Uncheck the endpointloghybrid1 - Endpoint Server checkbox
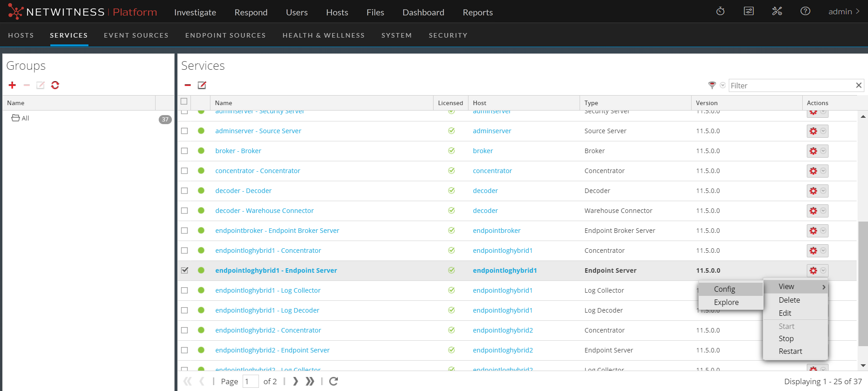Viewport: 868px width, 391px height. tap(185, 270)
